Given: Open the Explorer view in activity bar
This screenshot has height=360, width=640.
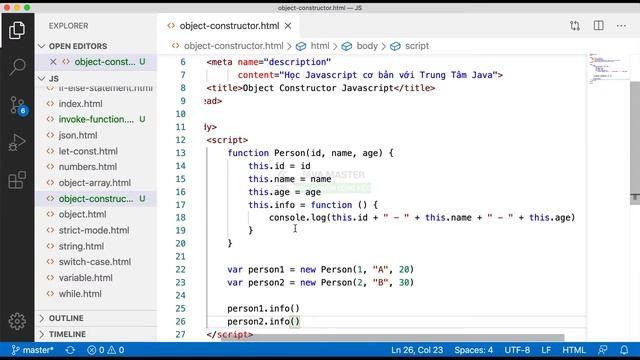Looking at the screenshot, I should [17, 31].
